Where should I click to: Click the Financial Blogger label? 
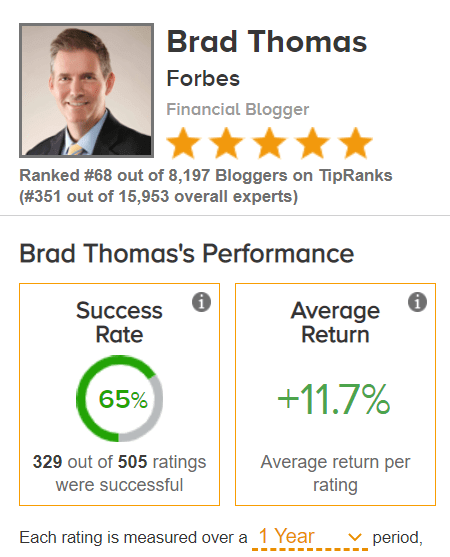238,110
